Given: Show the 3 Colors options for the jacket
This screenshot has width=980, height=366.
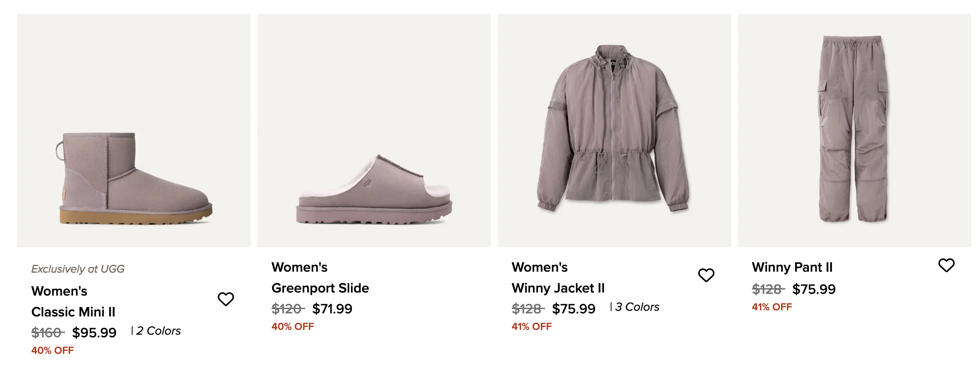Looking at the screenshot, I should (637, 307).
